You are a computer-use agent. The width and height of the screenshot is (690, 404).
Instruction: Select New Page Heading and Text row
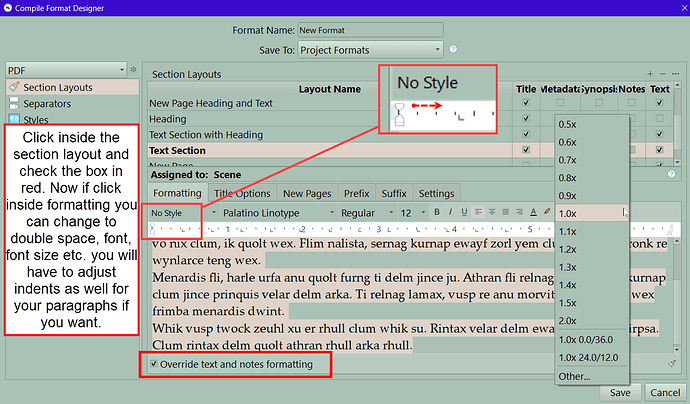coord(330,103)
